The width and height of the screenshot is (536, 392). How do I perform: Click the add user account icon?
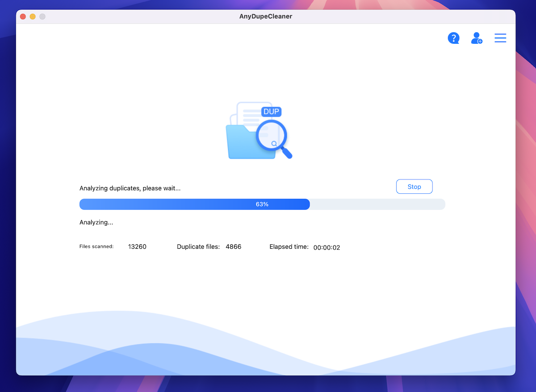[x=477, y=38]
